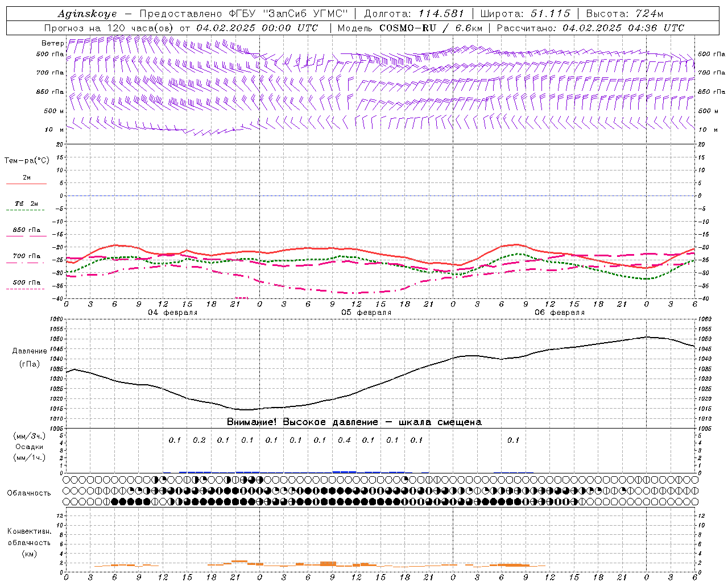The height and width of the screenshot is (582, 728).
Task: Click the model label "COSMO-RU / 6.6км"
Action: (431, 28)
